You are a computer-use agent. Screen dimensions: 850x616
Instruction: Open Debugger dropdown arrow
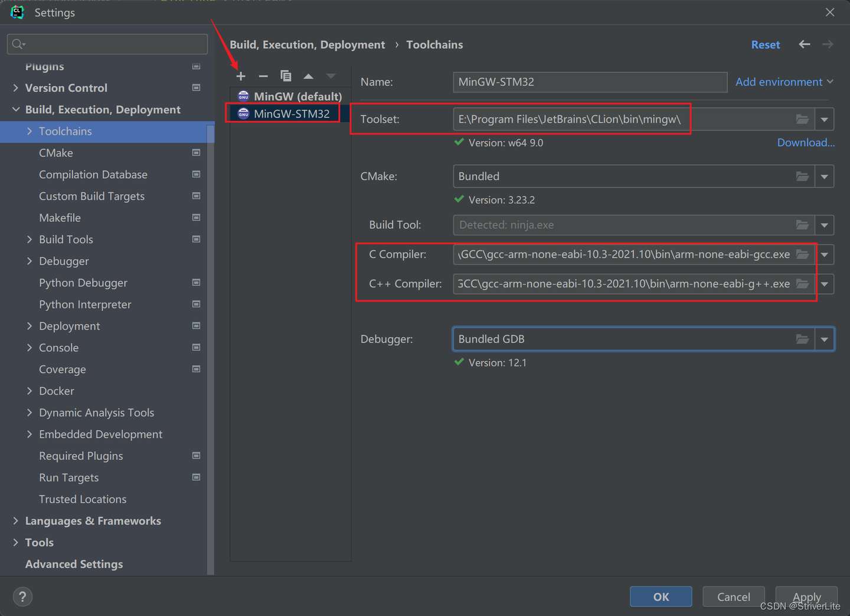(x=824, y=339)
